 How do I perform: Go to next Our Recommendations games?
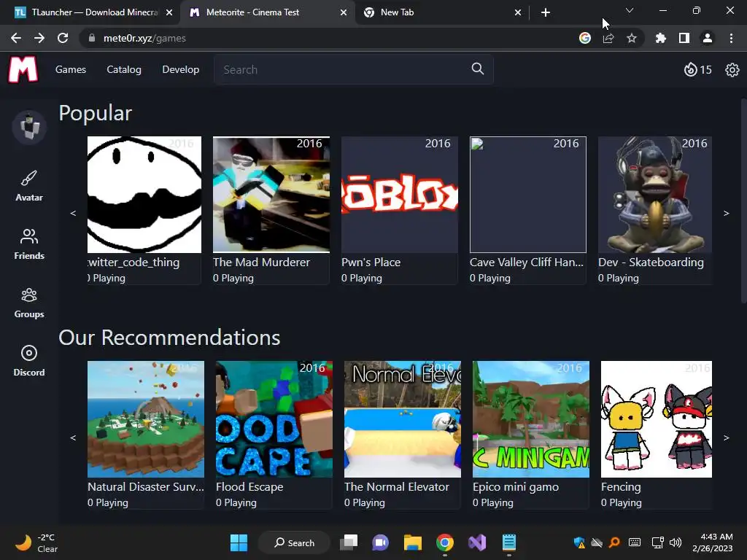pos(726,437)
